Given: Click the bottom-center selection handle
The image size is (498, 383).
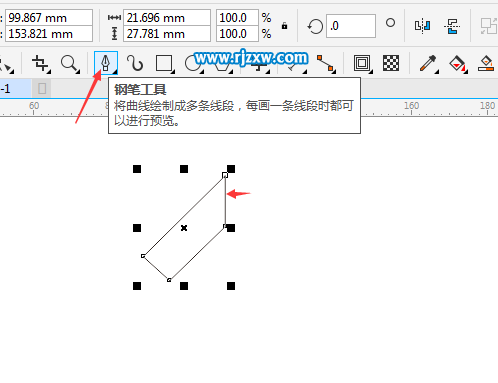Looking at the screenshot, I should [184, 286].
